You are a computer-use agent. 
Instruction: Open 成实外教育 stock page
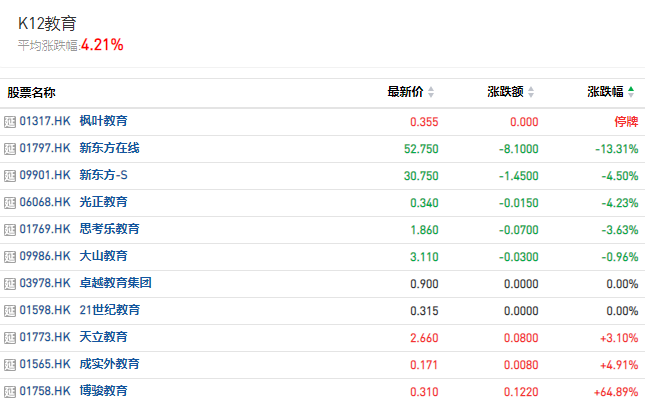(x=109, y=364)
